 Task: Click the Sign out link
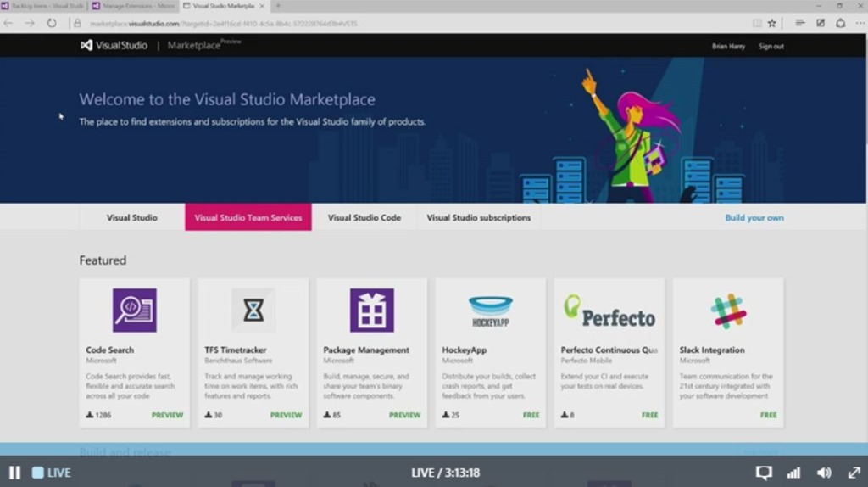pos(771,47)
